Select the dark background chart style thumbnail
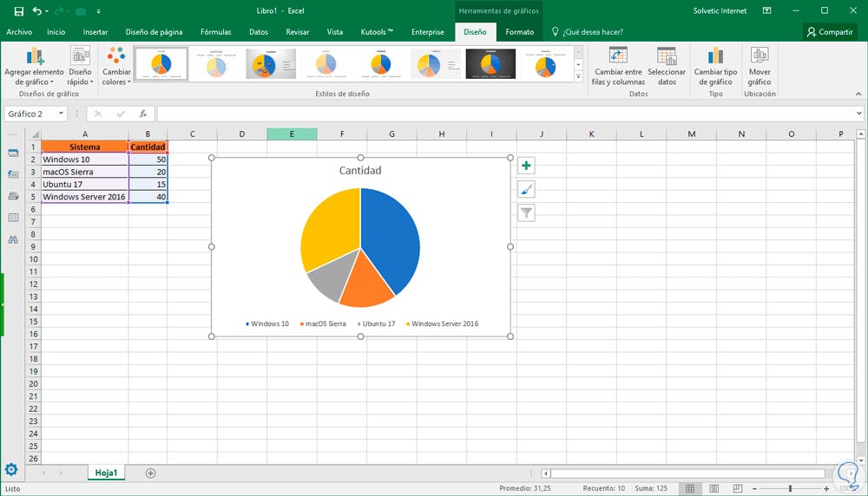Screen dimensions: 868x496 pos(490,64)
